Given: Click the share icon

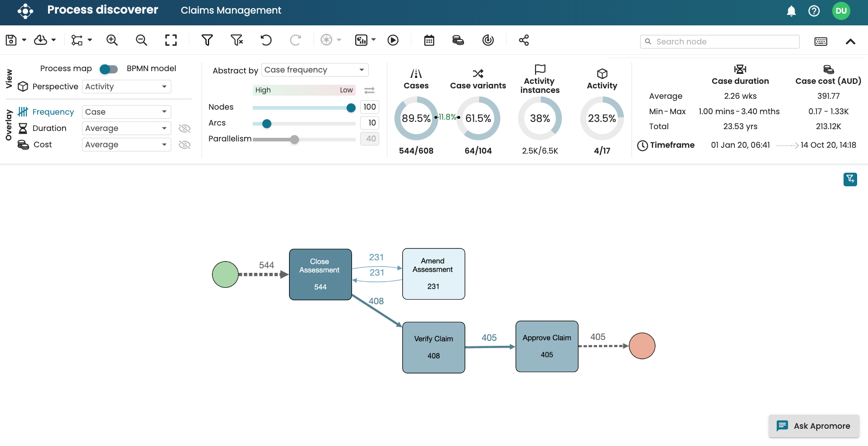Looking at the screenshot, I should 524,40.
